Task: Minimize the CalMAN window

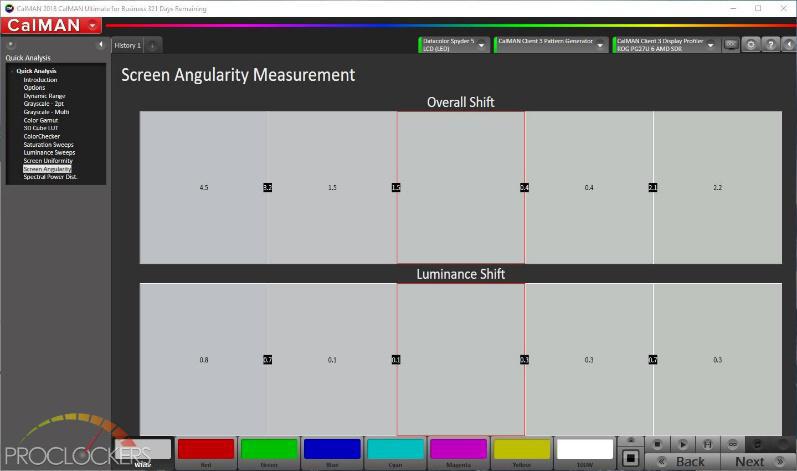Action: [x=733, y=9]
